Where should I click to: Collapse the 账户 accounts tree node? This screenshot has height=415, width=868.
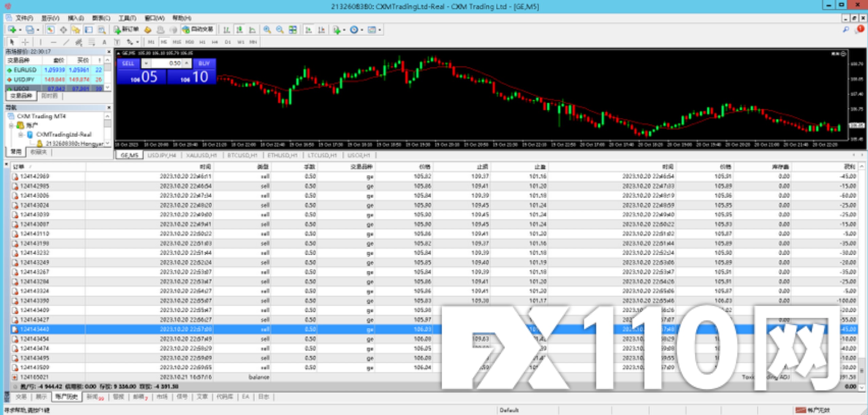11,125
